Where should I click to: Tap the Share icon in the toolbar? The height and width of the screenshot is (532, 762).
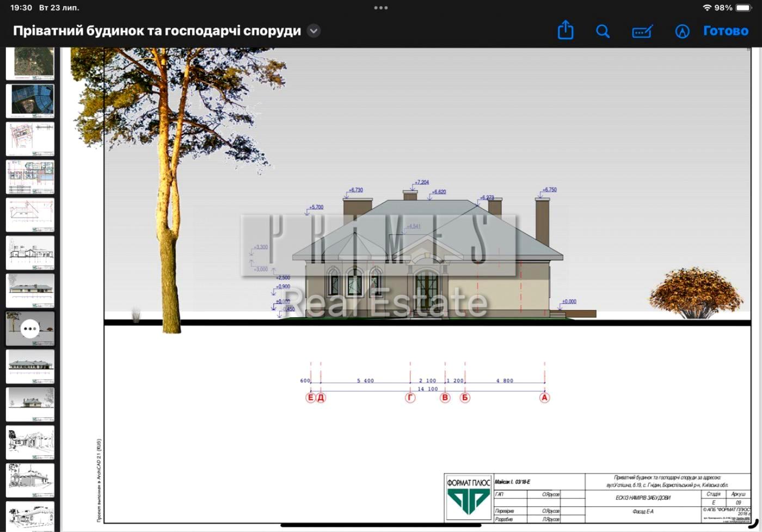tap(566, 30)
